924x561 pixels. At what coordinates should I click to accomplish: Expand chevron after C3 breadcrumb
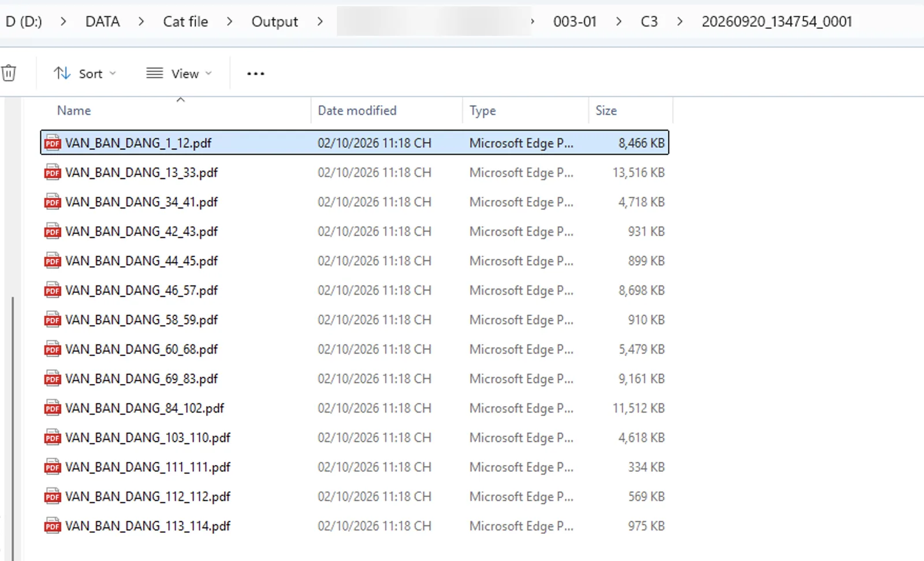[680, 21]
